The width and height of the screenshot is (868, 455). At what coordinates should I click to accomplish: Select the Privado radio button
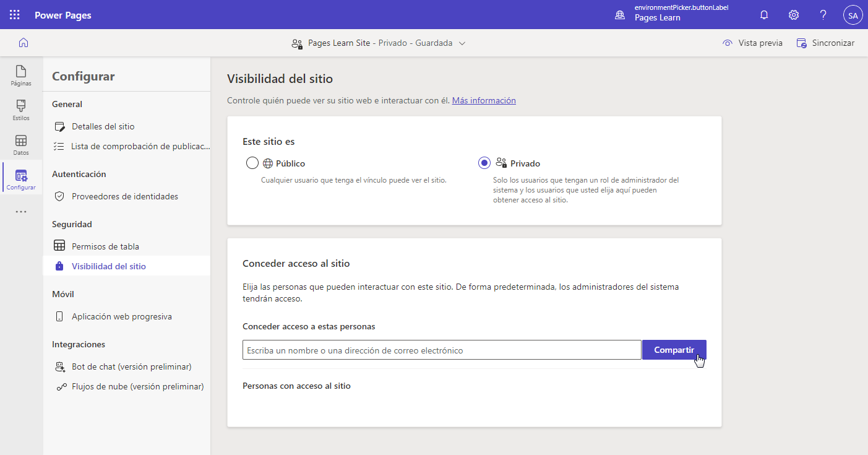tap(484, 163)
